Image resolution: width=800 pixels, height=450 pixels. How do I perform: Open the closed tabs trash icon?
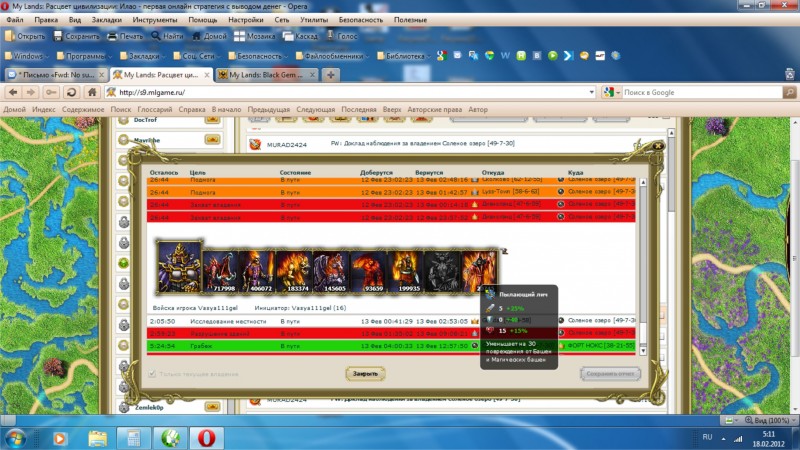(x=790, y=74)
